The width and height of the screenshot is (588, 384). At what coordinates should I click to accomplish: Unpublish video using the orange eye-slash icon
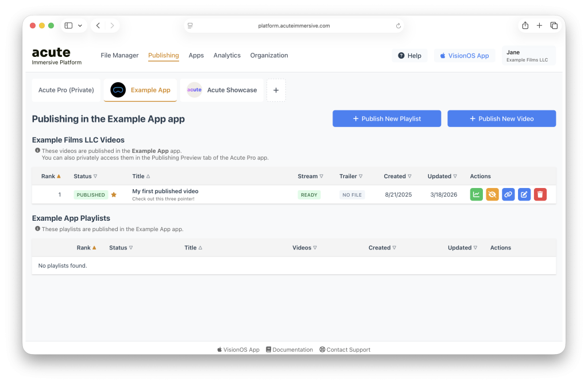[x=492, y=195]
